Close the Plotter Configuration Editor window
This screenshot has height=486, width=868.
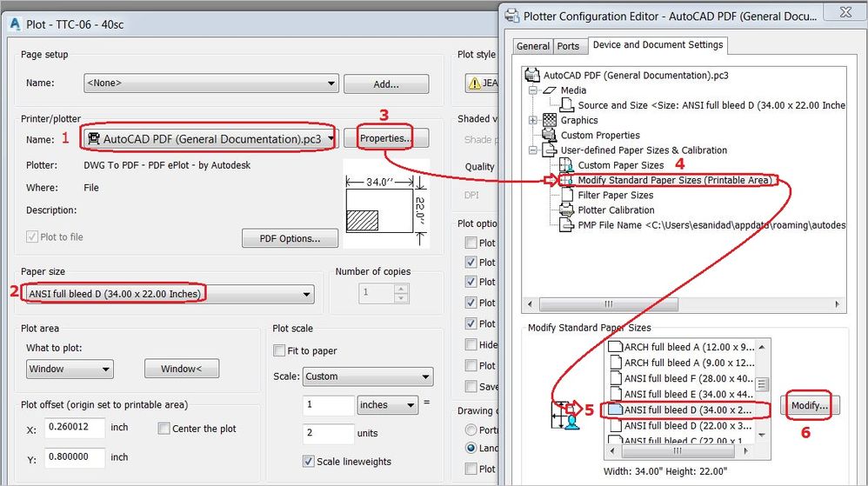[845, 12]
